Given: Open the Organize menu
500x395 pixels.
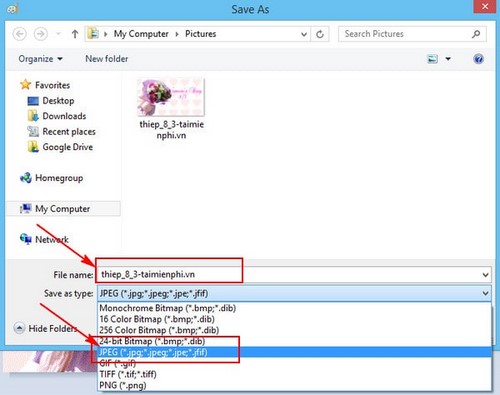Looking at the screenshot, I should (40, 59).
